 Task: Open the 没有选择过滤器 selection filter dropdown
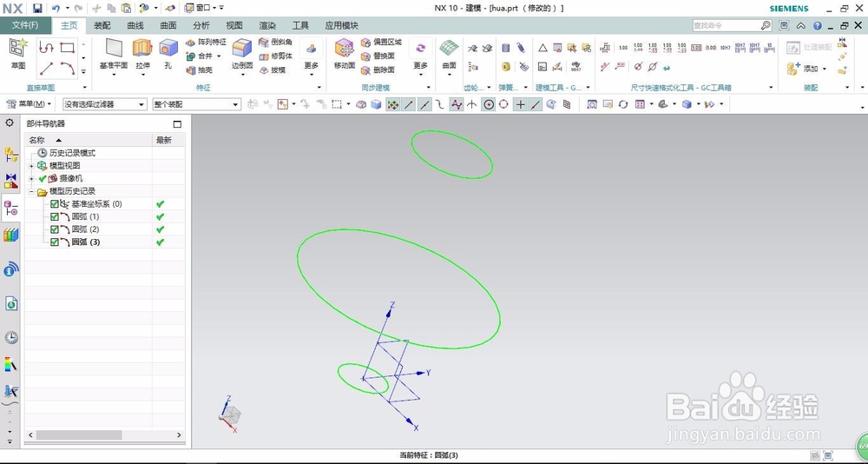coord(105,104)
